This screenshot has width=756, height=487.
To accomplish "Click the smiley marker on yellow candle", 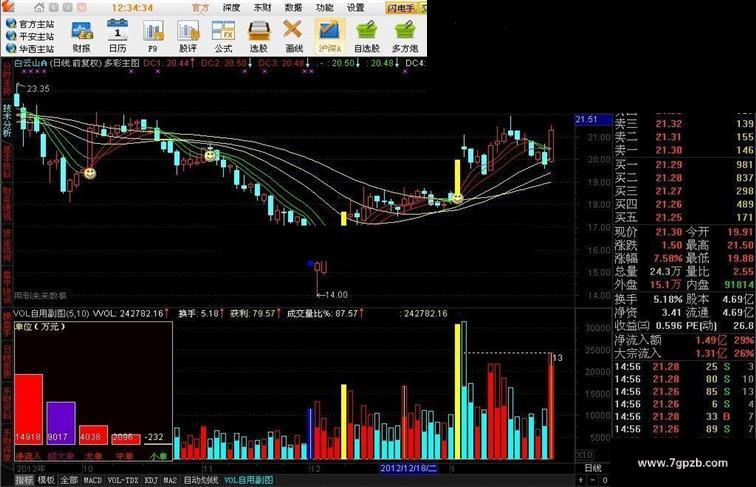I will coord(458,198).
